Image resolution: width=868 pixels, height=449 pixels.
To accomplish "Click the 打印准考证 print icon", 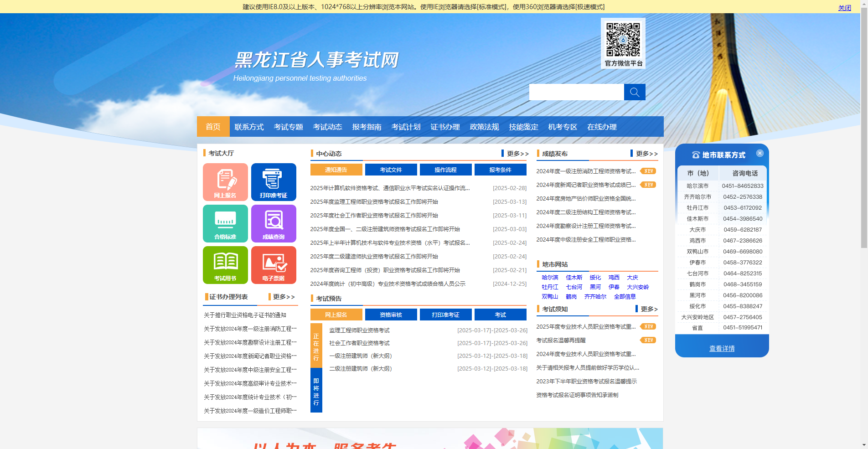I will pos(274,182).
